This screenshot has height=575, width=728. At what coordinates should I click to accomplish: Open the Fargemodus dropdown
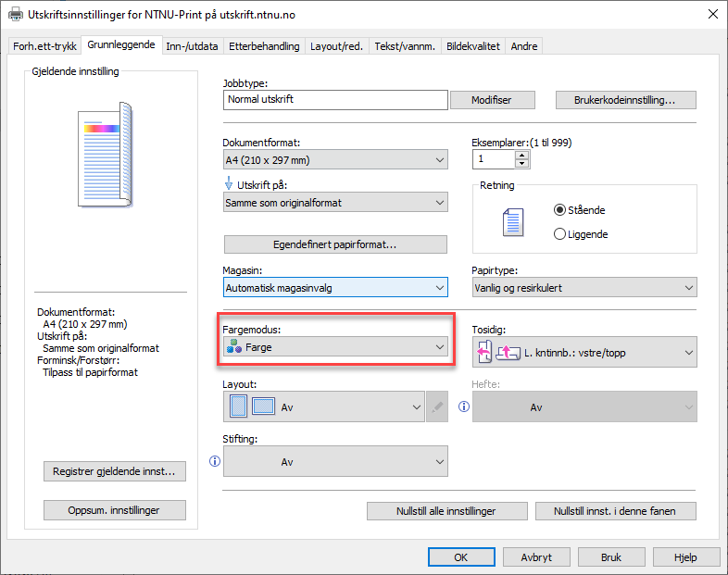(335, 347)
